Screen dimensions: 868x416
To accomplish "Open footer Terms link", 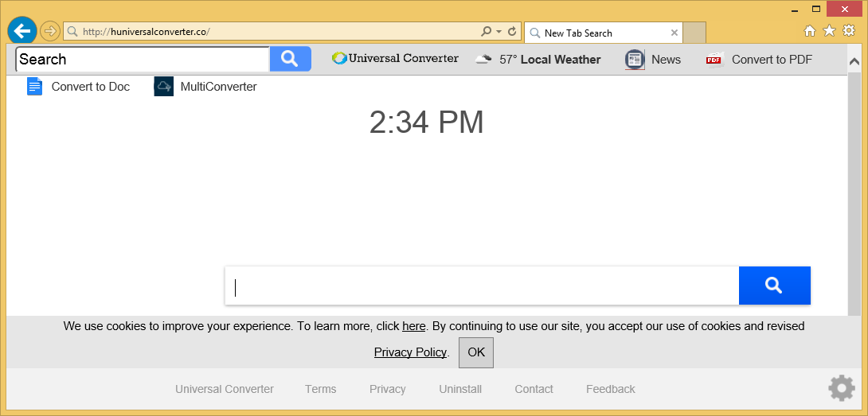I will [320, 390].
